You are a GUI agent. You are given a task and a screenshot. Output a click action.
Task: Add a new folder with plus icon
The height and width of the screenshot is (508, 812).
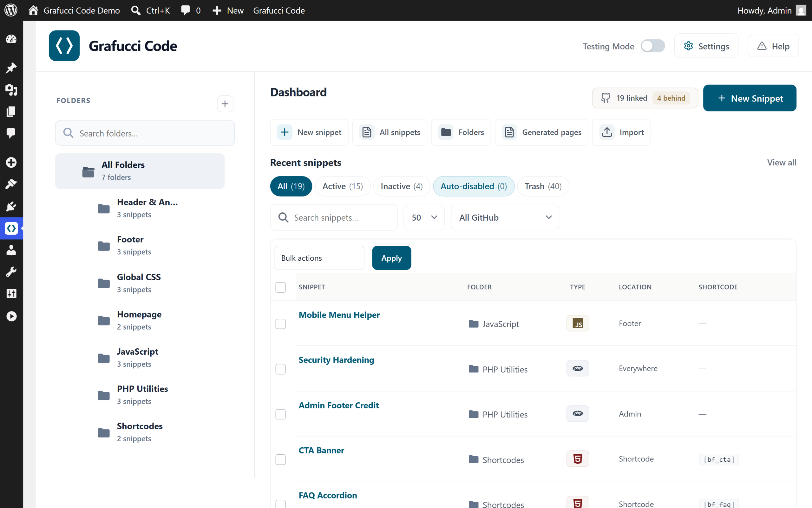225,104
